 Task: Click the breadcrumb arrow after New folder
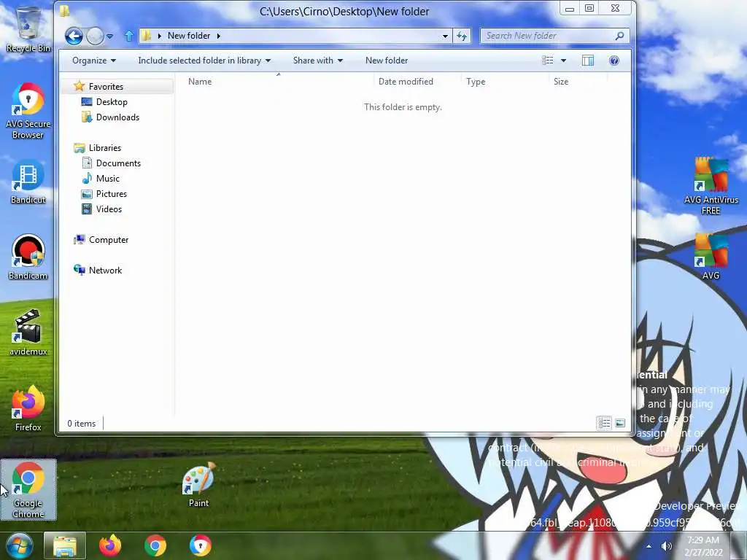pyautogui.click(x=219, y=36)
